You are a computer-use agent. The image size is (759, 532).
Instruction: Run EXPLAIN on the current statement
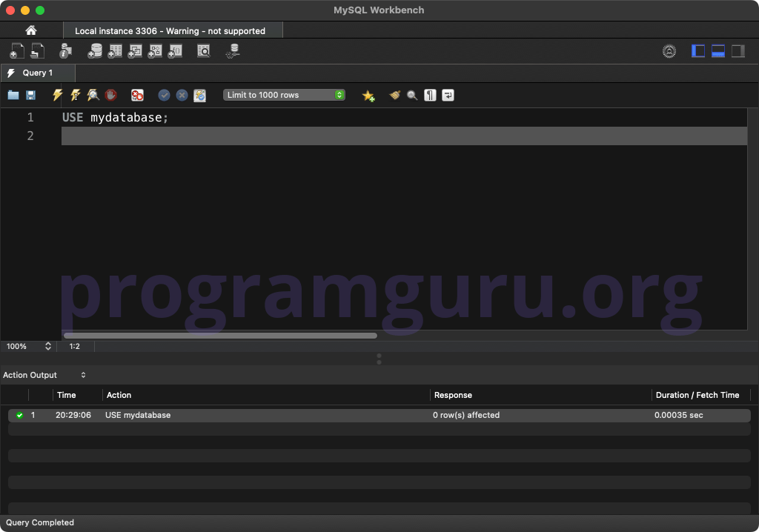(x=93, y=95)
